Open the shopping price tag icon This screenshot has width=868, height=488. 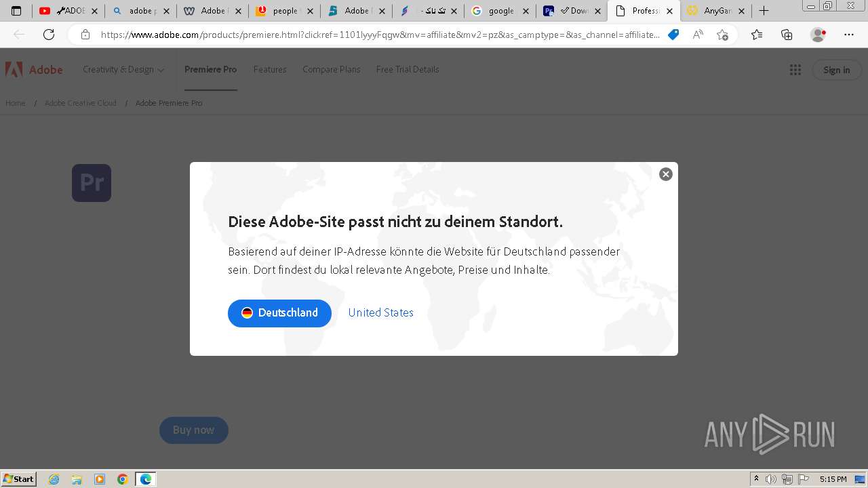[x=673, y=35]
